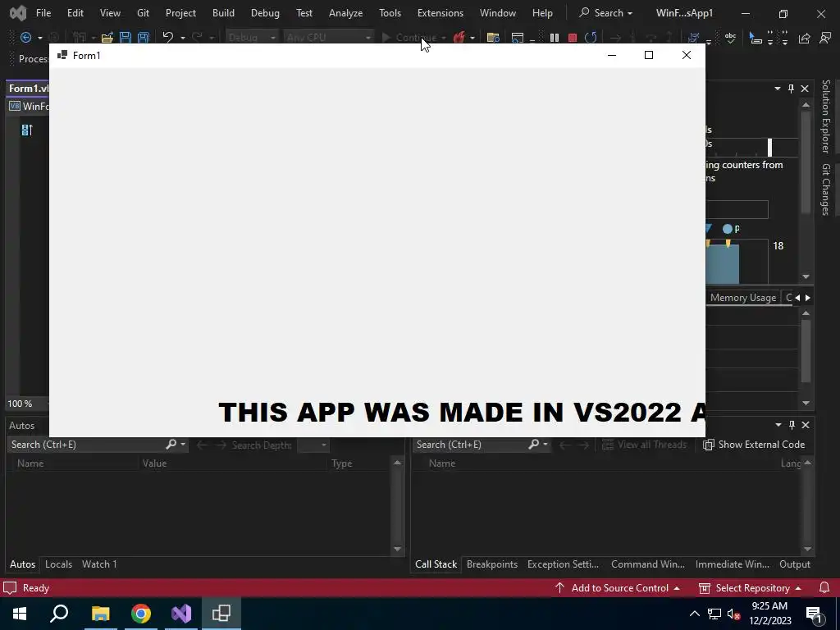Close the Call Stack panel
Screen dimensions: 840x630
806,425
